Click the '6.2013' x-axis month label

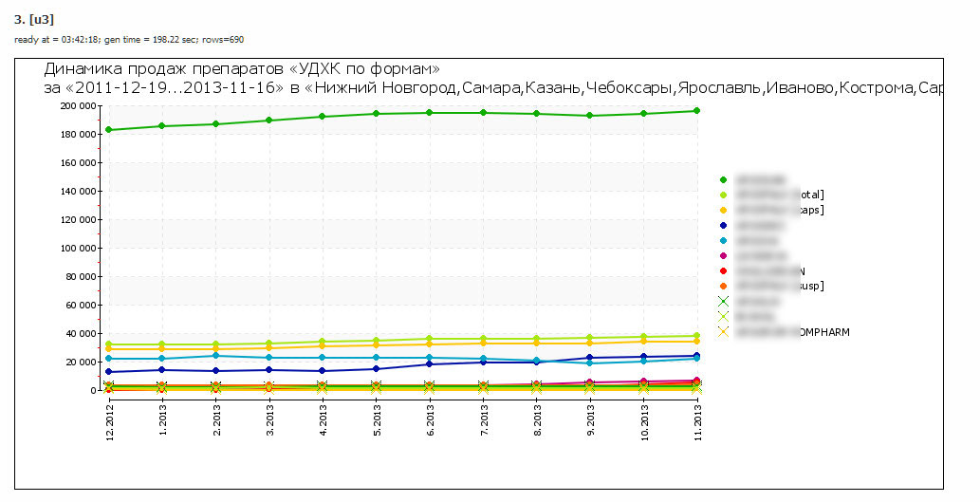431,417
